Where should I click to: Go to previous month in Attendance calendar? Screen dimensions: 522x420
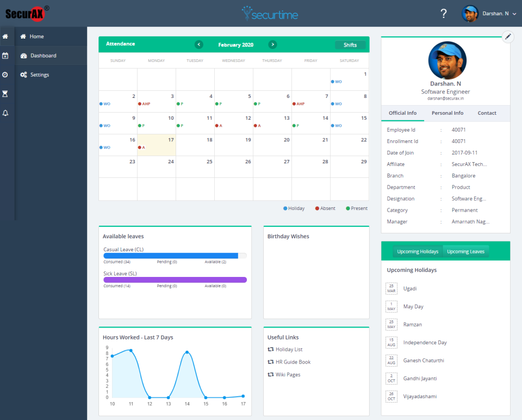point(199,44)
